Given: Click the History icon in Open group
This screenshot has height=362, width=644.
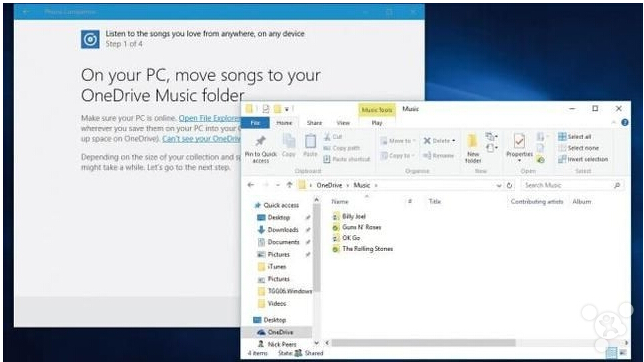Looking at the screenshot, I should [x=540, y=159].
